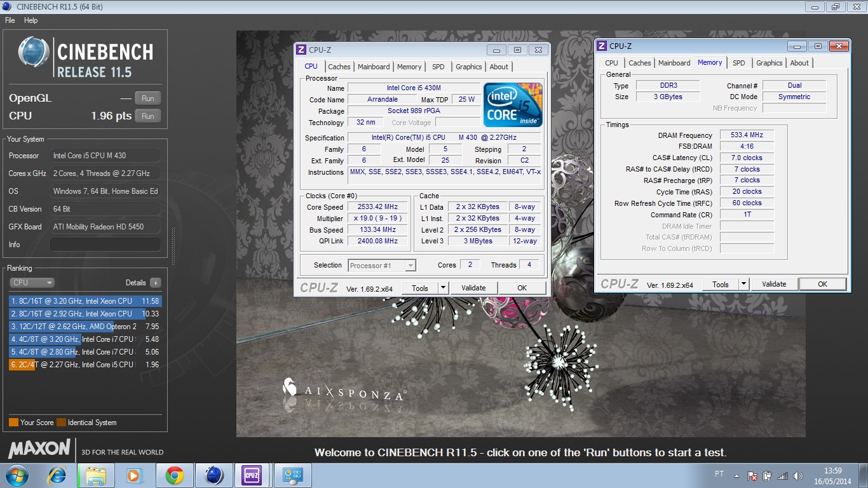
Task: Open the Help menu in Cinebench
Action: tap(31, 20)
